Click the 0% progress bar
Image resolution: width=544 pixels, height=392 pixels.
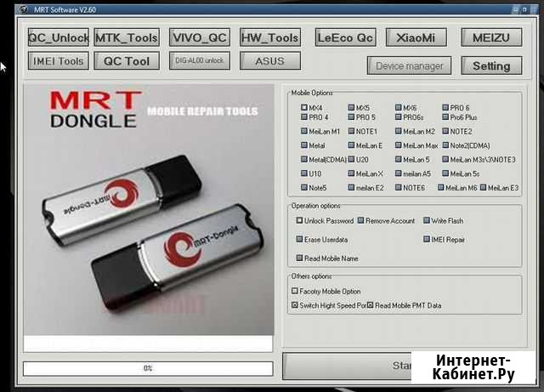(148, 368)
